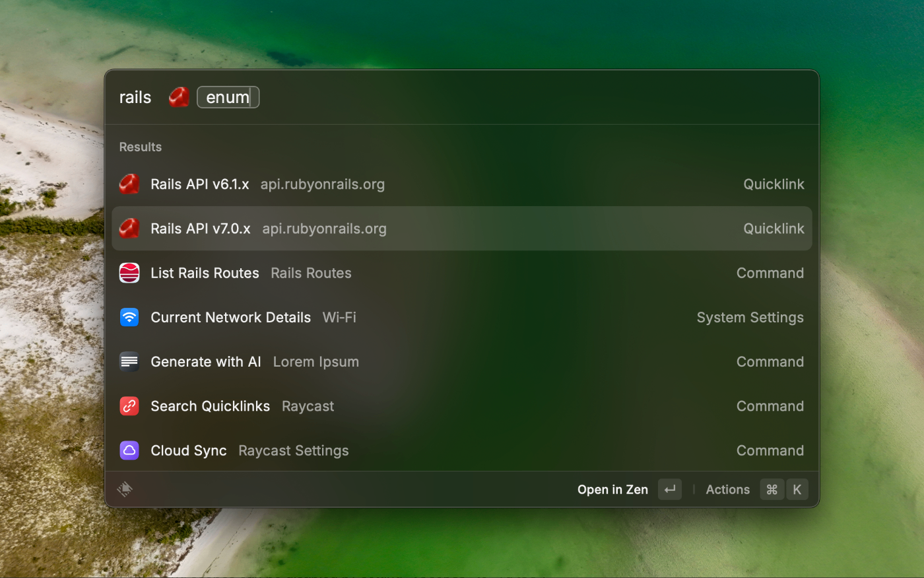
Task: Select the Rails API v7.0.x result
Action: pyautogui.click(x=462, y=229)
